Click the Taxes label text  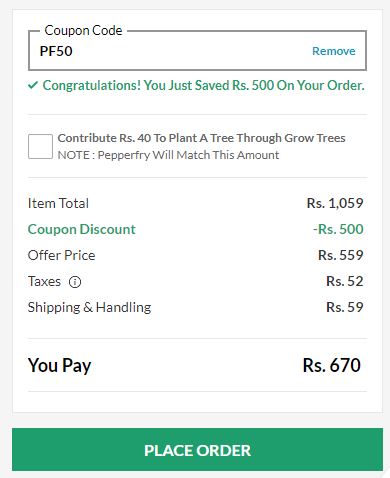click(44, 281)
